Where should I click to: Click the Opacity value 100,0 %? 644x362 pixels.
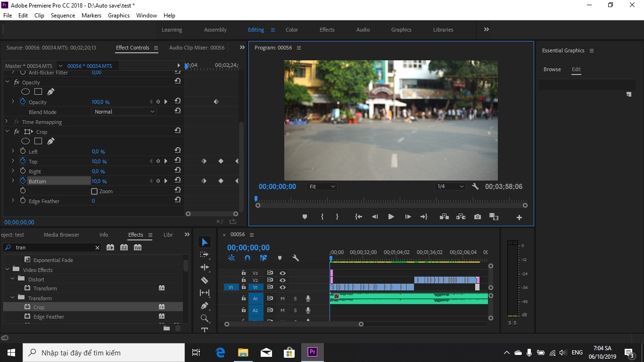[100, 102]
